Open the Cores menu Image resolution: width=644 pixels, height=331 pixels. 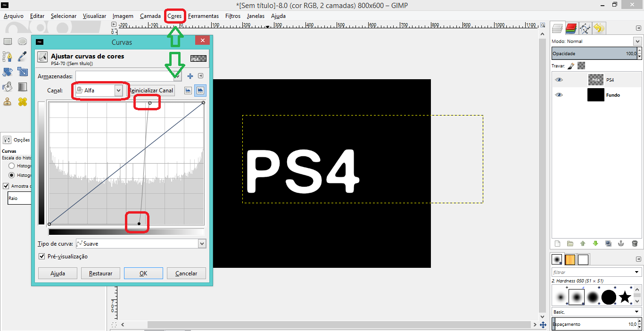point(174,16)
